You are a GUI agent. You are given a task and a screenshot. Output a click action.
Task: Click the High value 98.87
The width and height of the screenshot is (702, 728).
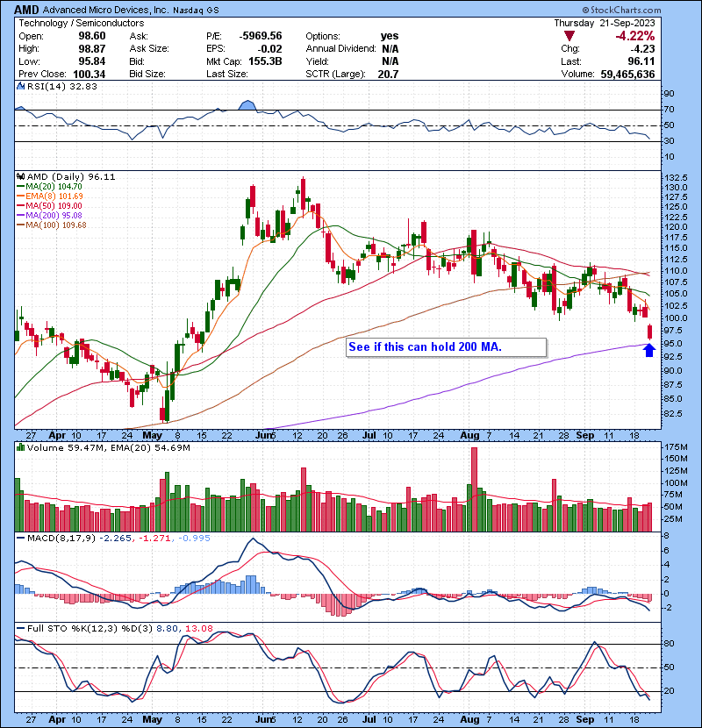92,49
